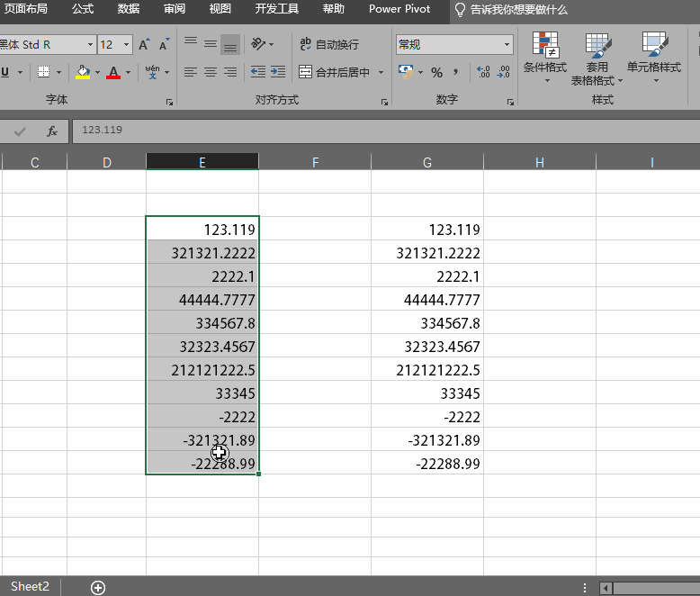Screen dimensions: 700x596
Task: Add a new sheet with plus icon
Action: pos(98,587)
